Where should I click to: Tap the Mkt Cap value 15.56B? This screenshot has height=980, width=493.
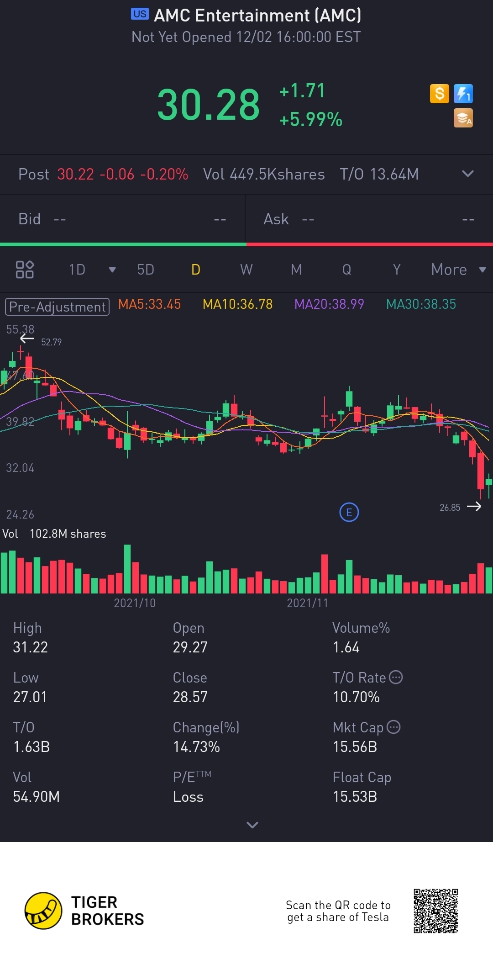(x=355, y=747)
